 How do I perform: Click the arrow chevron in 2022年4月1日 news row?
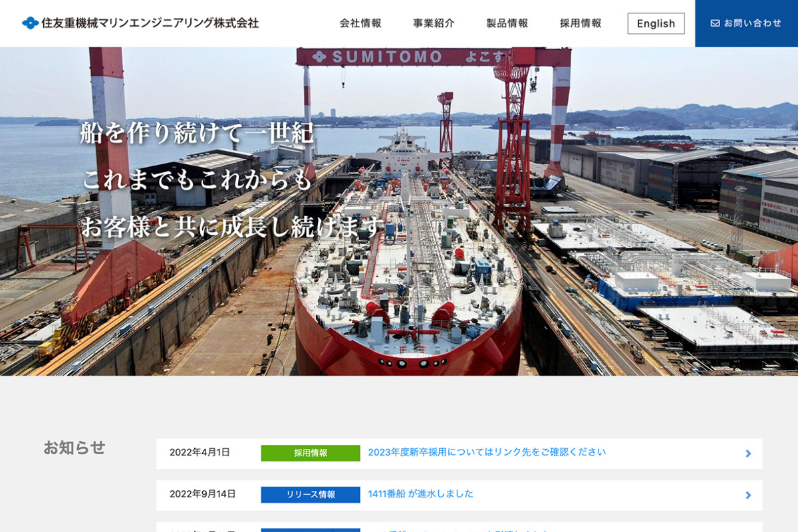[748, 454]
